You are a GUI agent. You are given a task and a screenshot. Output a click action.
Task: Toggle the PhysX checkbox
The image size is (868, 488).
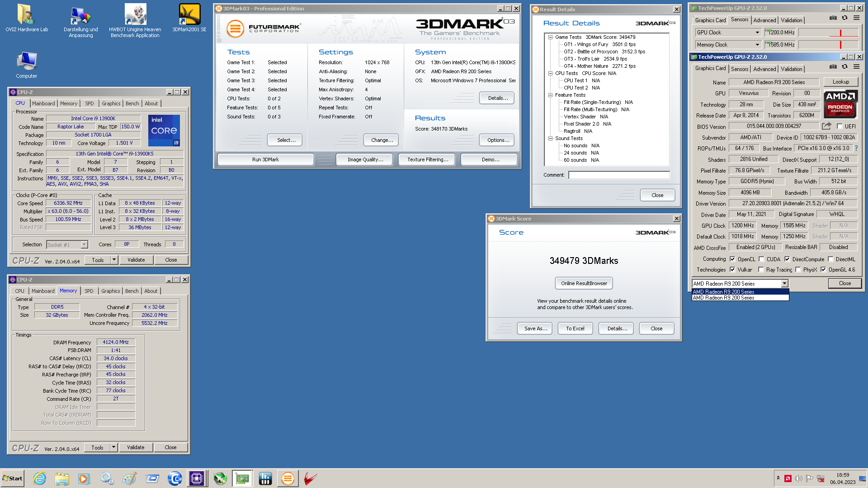click(x=798, y=270)
